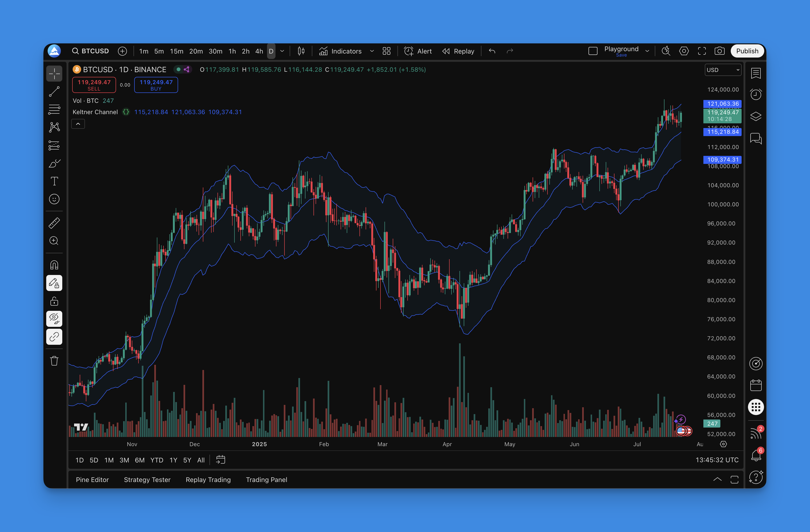Open the economic calendar panel
810x532 pixels.
[756, 385]
